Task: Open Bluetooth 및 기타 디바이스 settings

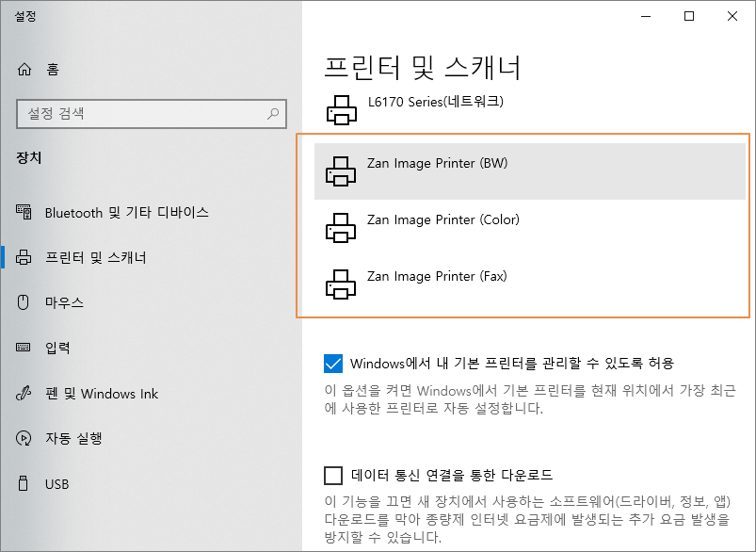Action: (127, 212)
